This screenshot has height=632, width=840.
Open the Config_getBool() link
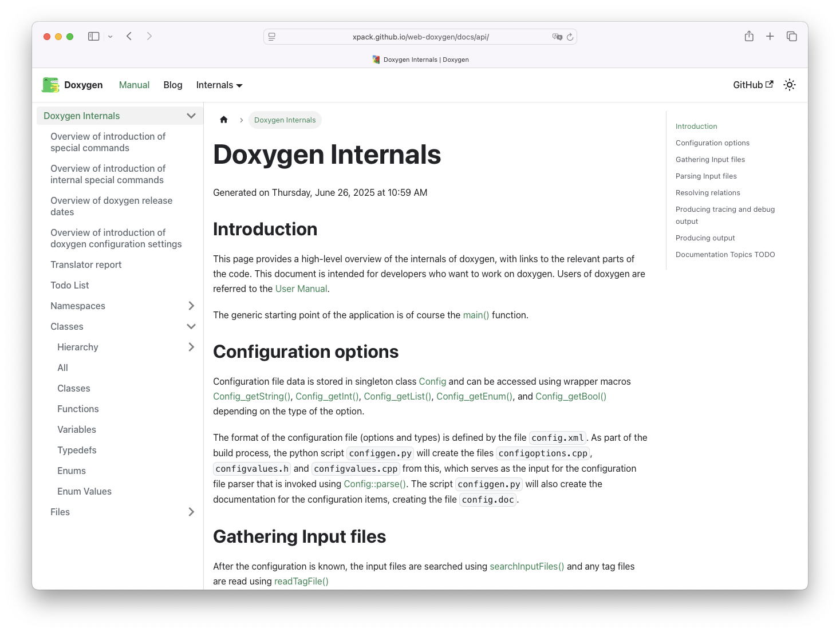click(571, 396)
